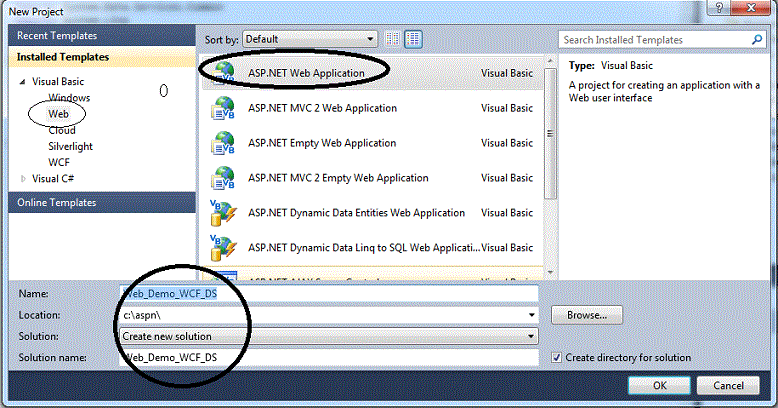Open the Recent Templates section
Image resolution: width=778 pixels, height=408 pixels.
102,36
